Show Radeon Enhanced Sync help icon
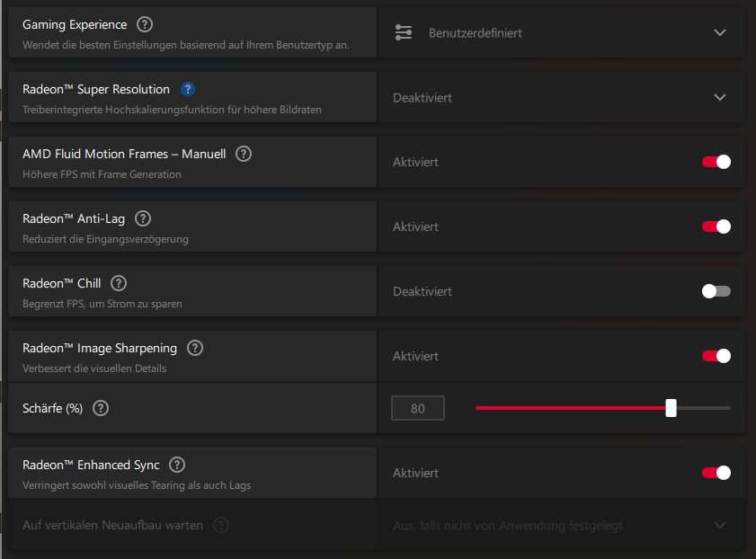The width and height of the screenshot is (756, 559). coord(177,465)
